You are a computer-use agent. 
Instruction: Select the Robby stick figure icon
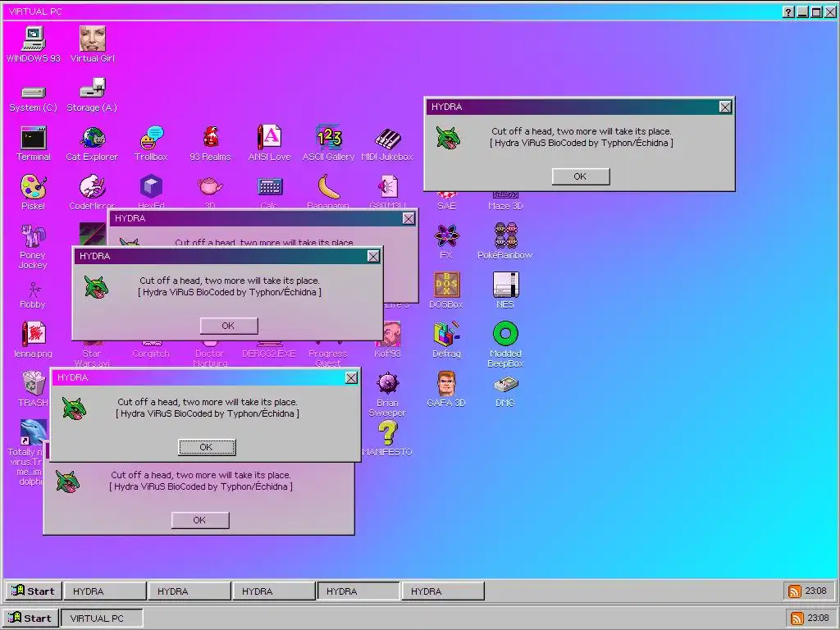tap(33, 290)
